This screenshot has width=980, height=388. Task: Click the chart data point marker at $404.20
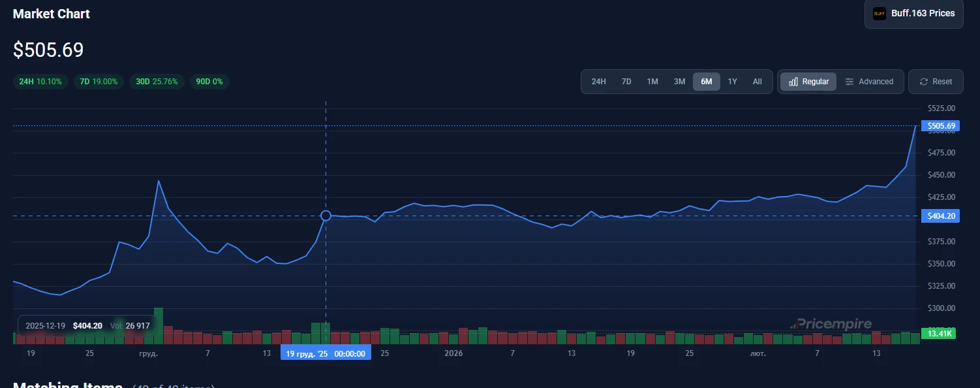[x=326, y=216]
